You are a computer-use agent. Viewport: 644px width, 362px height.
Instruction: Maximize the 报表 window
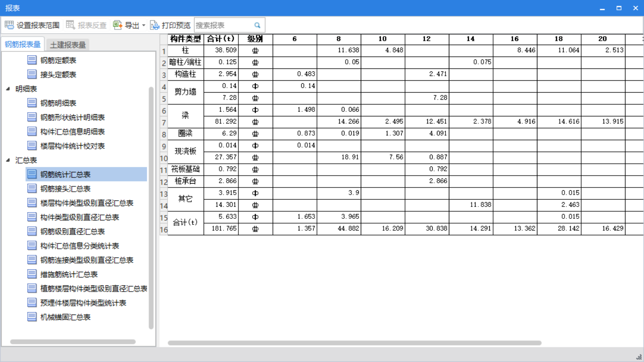tap(619, 8)
